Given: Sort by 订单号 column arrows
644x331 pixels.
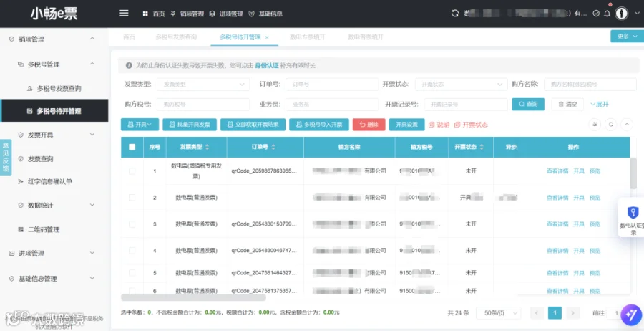Looking at the screenshot, I should click(x=273, y=147).
